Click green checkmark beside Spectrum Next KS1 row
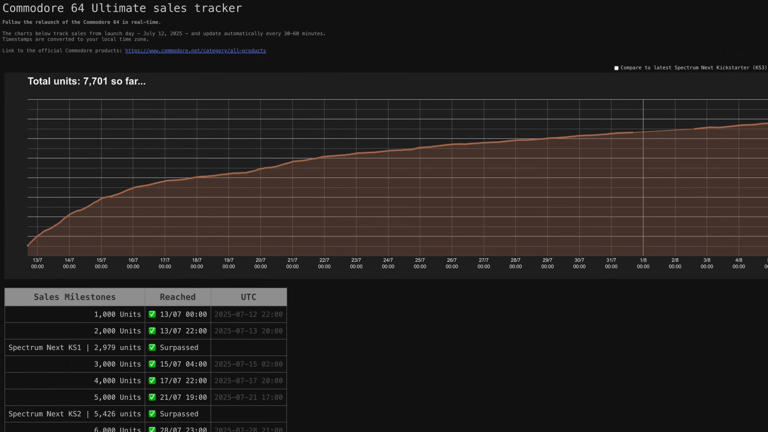Image resolution: width=768 pixels, height=432 pixels. coord(152,347)
